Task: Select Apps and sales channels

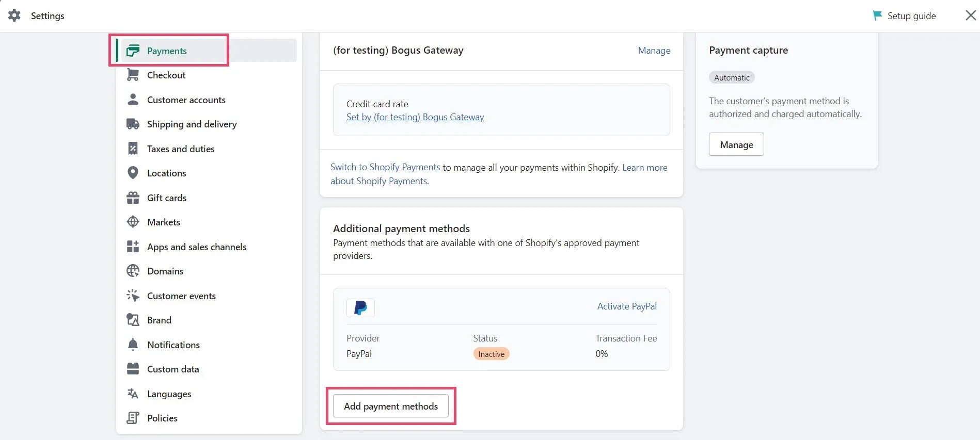Action: [197, 247]
